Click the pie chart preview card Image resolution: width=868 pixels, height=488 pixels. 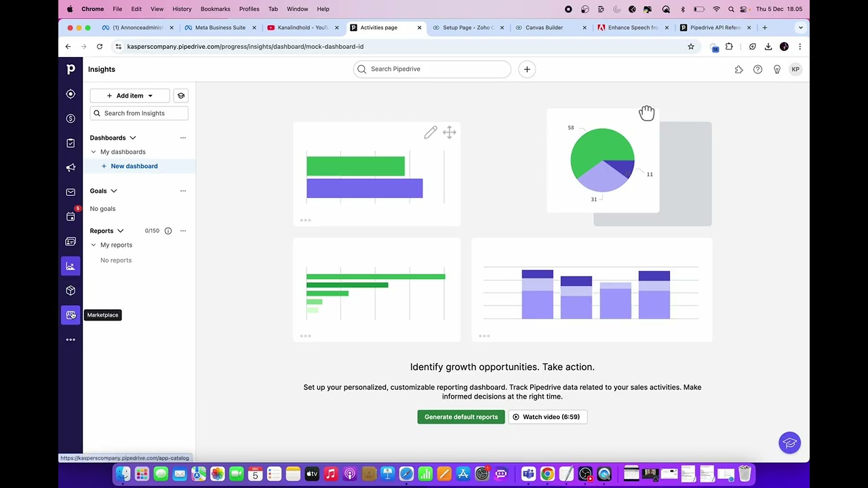click(x=603, y=161)
